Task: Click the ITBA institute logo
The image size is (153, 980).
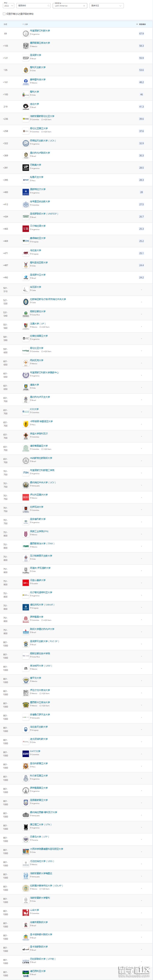Action: 26,473
